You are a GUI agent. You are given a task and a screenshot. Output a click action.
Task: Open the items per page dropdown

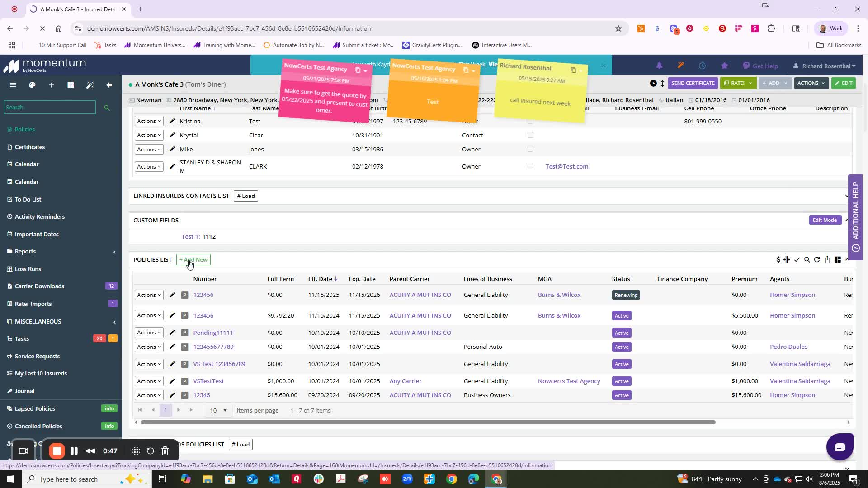[x=218, y=410]
